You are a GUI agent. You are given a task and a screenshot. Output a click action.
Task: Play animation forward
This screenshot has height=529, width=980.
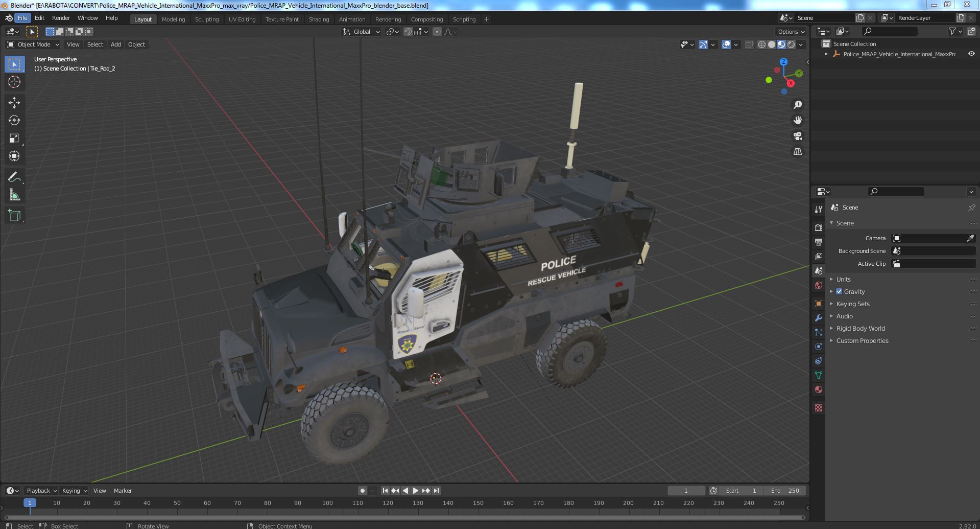click(416, 491)
